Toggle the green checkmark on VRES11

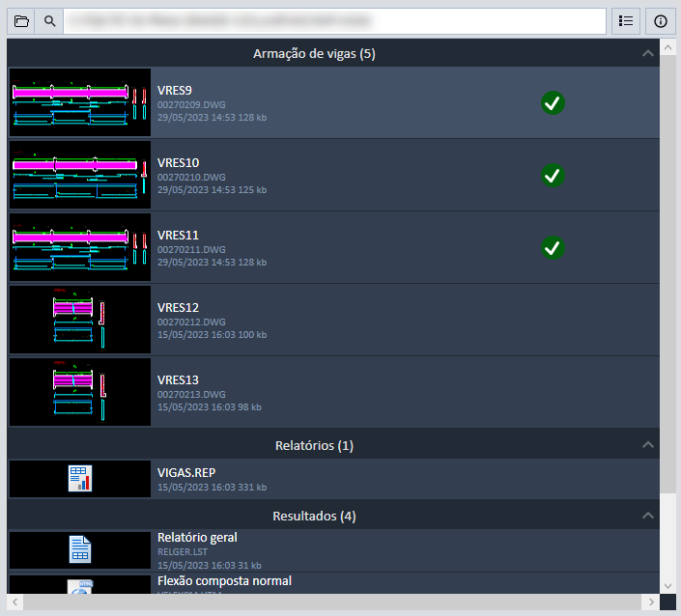pyautogui.click(x=553, y=247)
